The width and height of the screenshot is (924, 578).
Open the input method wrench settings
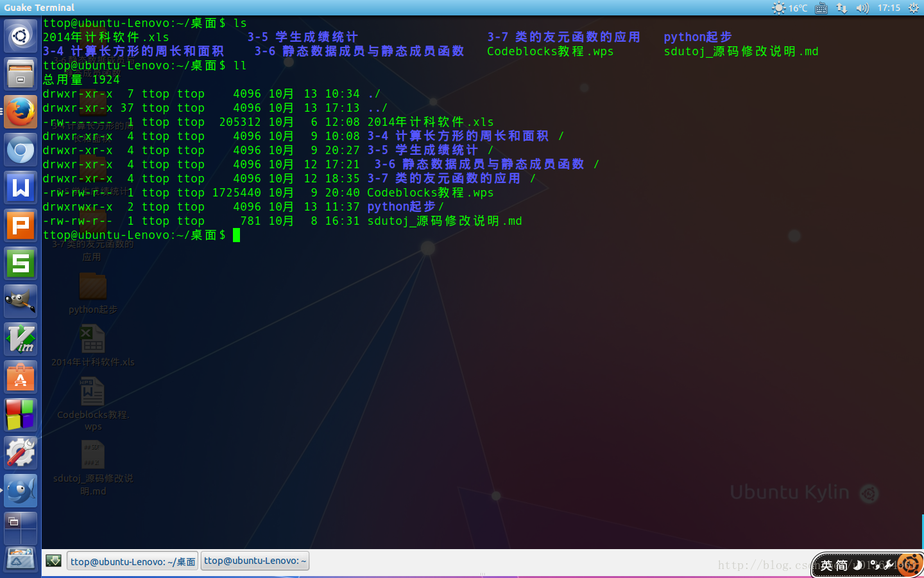[889, 565]
